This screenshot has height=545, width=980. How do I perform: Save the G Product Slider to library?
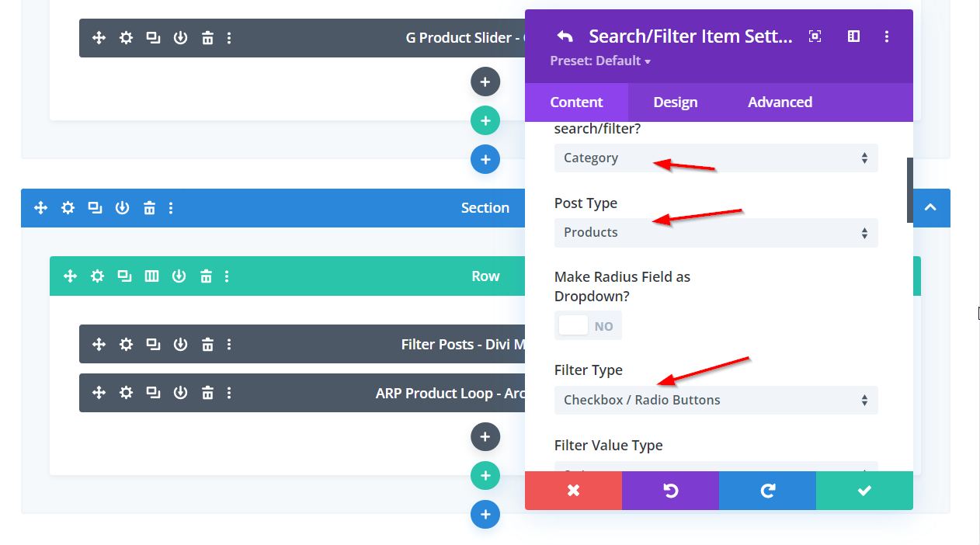180,37
